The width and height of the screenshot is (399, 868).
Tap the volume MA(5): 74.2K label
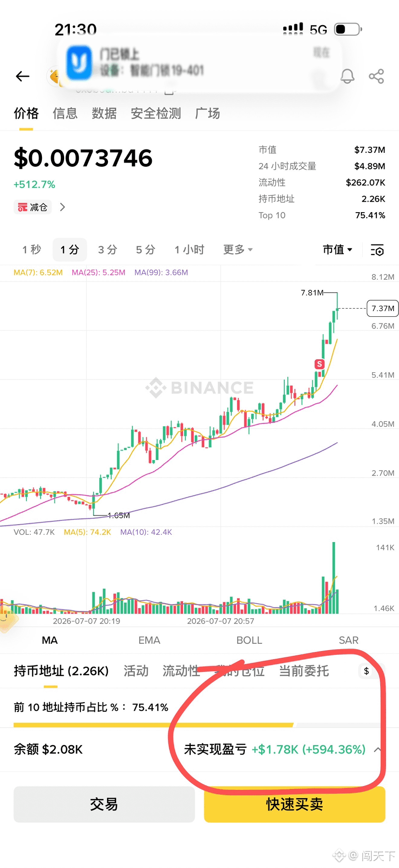coord(87,532)
